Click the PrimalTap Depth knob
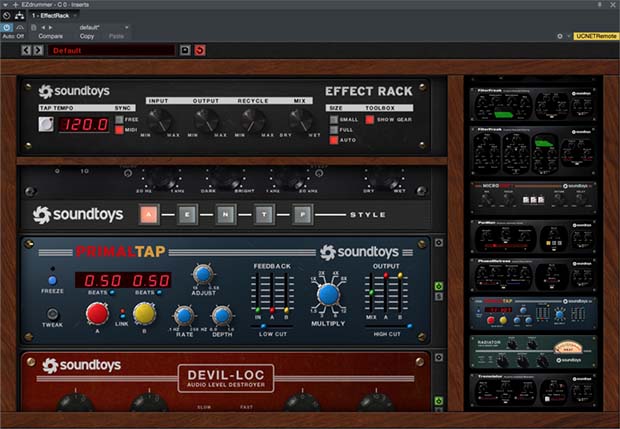Screen dimensions: 620x429 coord(222,316)
